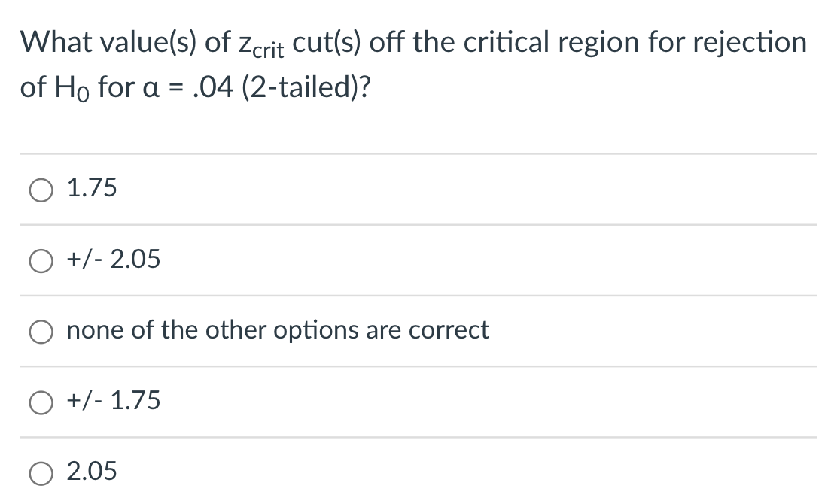
Task: Click the answer text reading 1.75
Action: tap(91, 188)
